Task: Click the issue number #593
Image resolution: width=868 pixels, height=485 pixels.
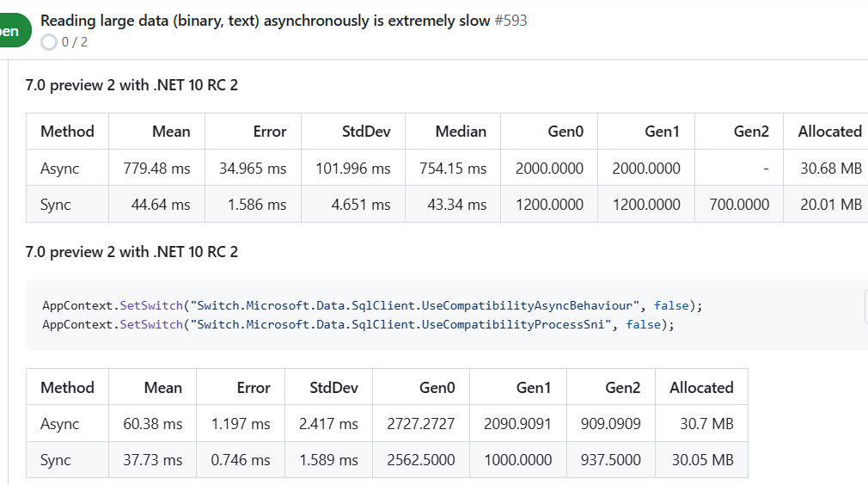Action: (510, 21)
